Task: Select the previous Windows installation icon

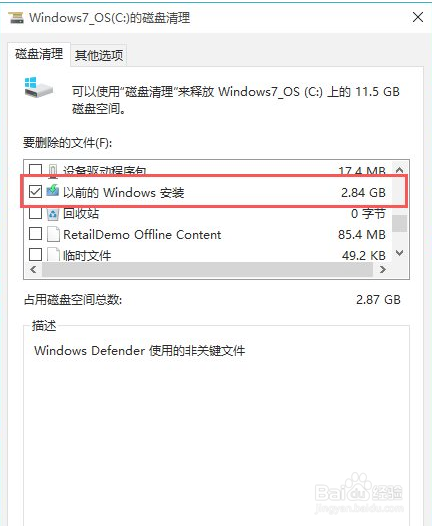Action: [53, 191]
